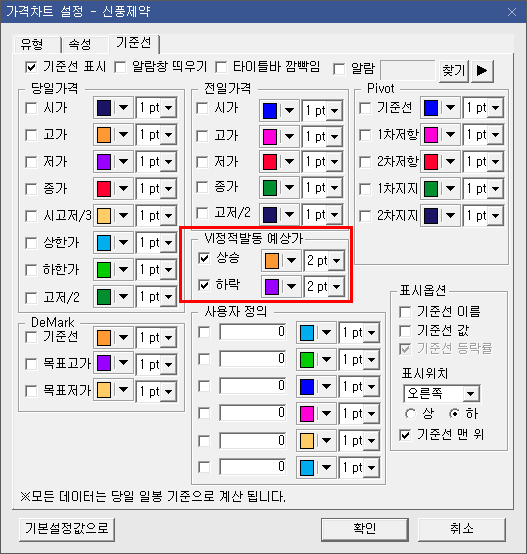Screen dimensions: 527x554
Task: Pick color for 당일가격 시가 navy swatch
Action: pyautogui.click(x=104, y=108)
